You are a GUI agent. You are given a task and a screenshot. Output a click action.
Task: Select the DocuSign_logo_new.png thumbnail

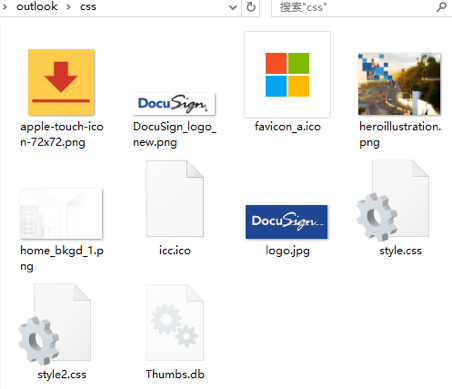point(174,104)
